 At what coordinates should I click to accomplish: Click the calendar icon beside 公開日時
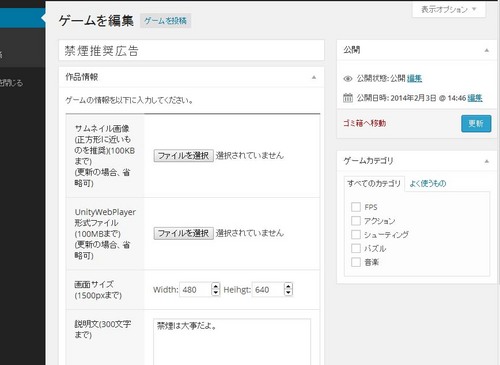(348, 98)
